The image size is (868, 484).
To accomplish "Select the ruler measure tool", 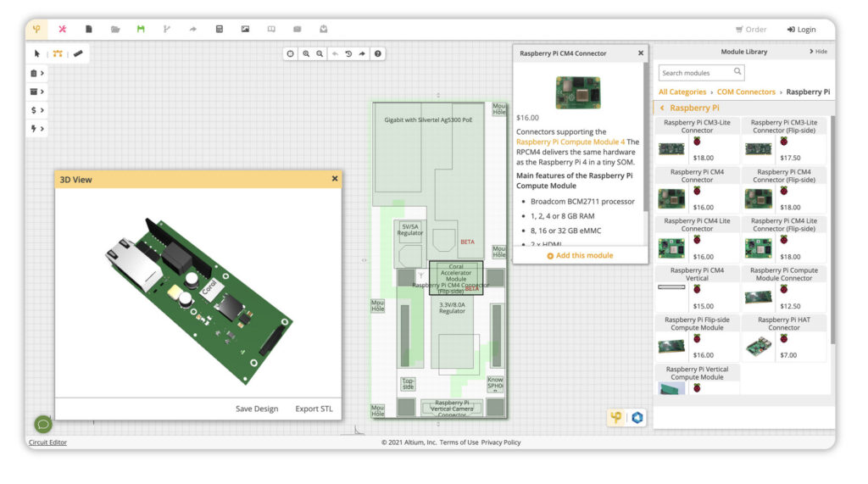I will (x=78, y=53).
